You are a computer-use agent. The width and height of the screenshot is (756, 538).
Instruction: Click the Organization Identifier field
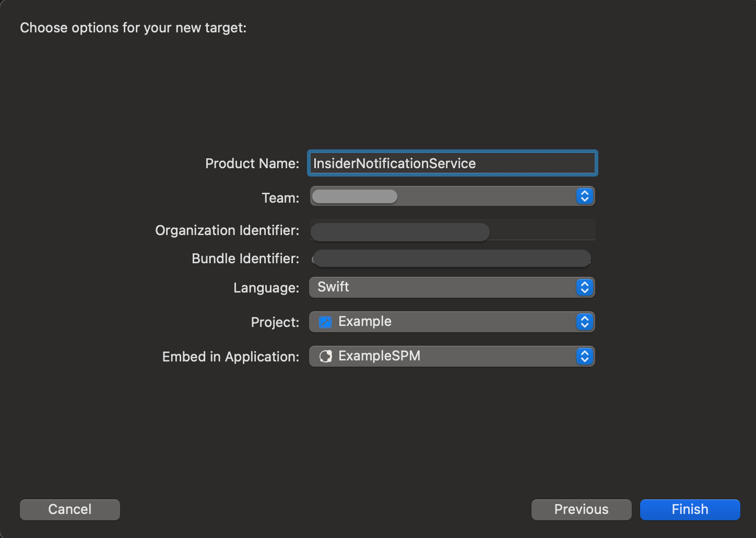pos(452,230)
